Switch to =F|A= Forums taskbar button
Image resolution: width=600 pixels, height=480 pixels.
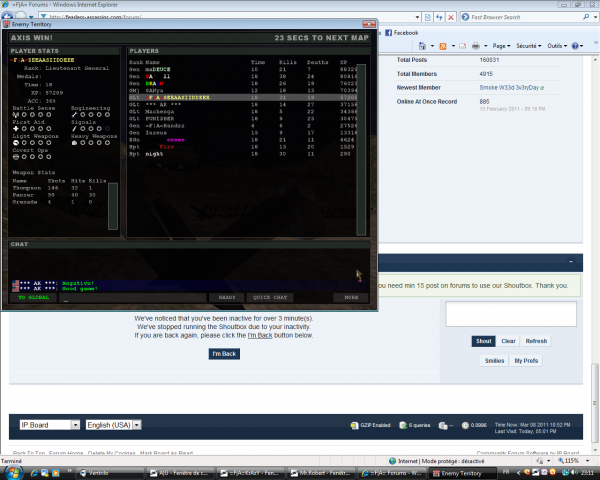391,473
